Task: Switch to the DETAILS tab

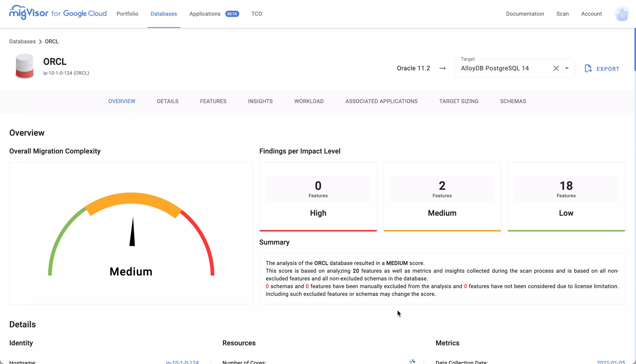Action: click(x=168, y=101)
